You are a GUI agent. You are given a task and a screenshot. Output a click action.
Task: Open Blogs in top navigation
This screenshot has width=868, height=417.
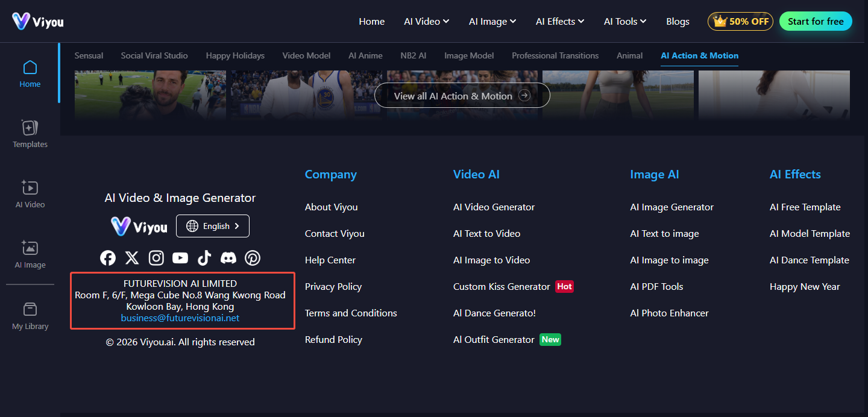pos(678,21)
